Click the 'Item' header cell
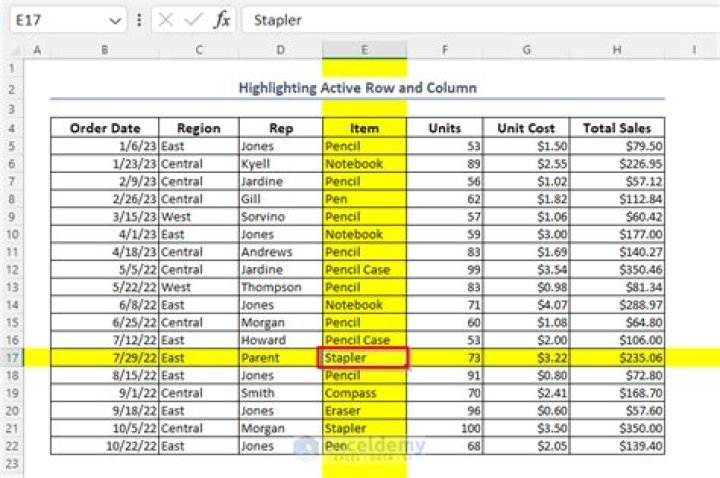This screenshot has width=720, height=478. pyautogui.click(x=365, y=128)
